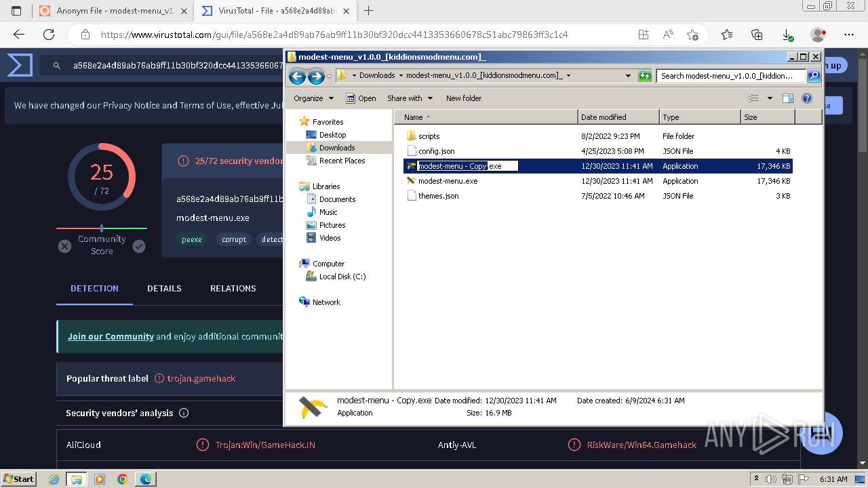
Task: Open the Share with dropdown
Action: pyautogui.click(x=410, y=98)
